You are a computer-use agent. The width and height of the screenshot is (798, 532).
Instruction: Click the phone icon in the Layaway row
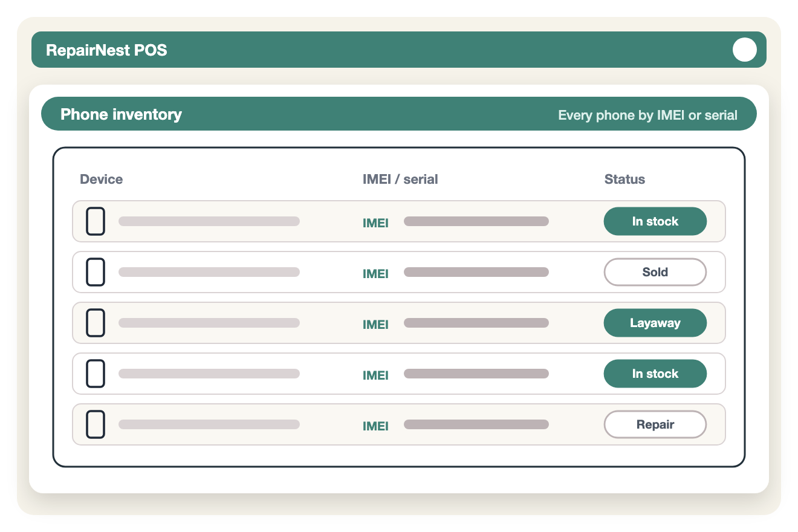pos(96,323)
